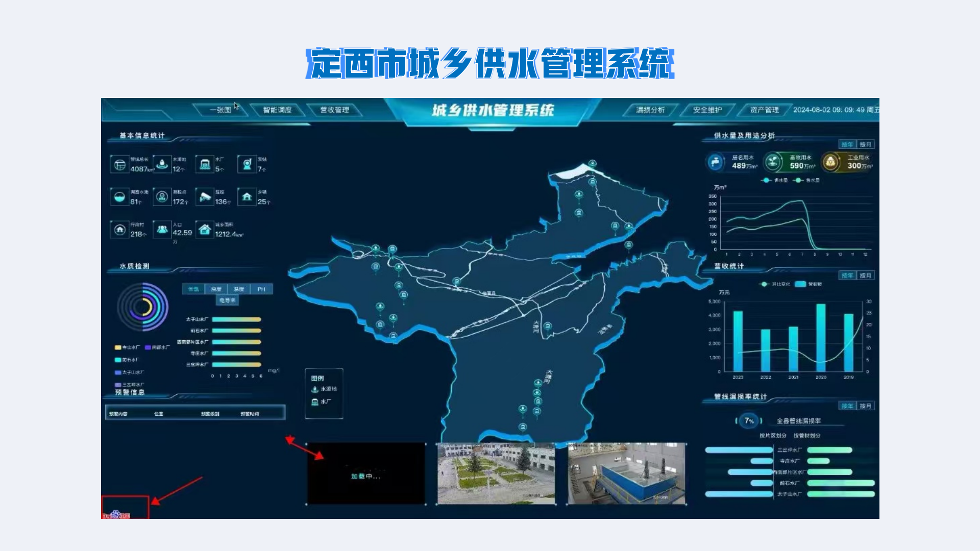Click the 水源地 water droplet icon
Image resolution: width=980 pixels, height=551 pixels.
[162, 164]
